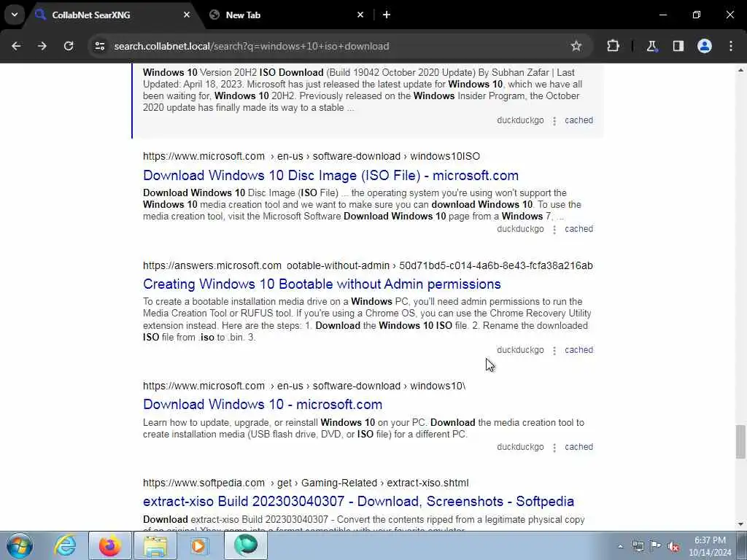Expand options dots beside 20H2 result's cached link

click(554, 121)
